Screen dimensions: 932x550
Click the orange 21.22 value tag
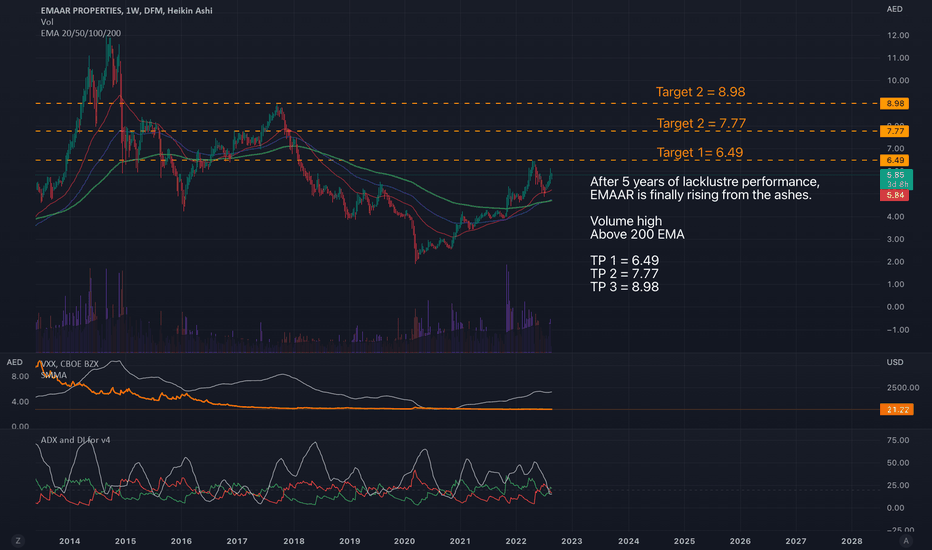tap(897, 409)
